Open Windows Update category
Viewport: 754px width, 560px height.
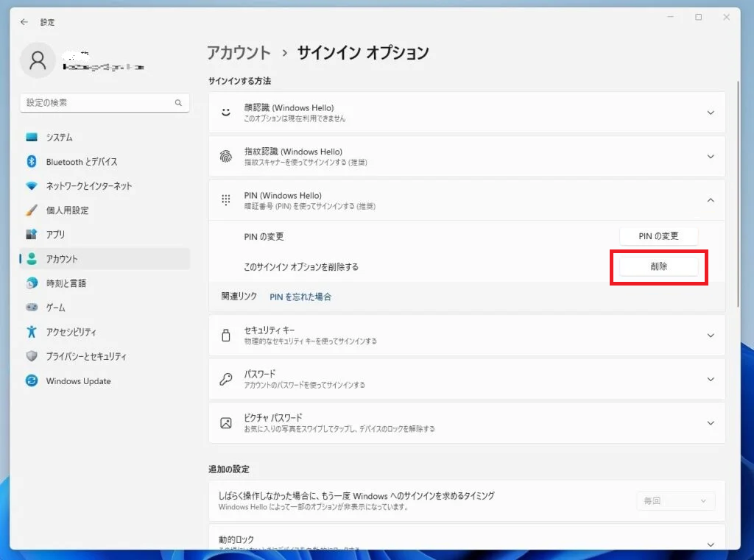[105, 380]
